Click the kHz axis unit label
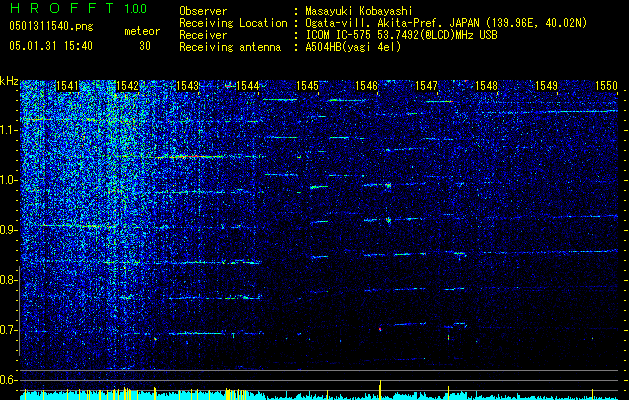The image size is (629, 400). pyautogui.click(x=9, y=81)
